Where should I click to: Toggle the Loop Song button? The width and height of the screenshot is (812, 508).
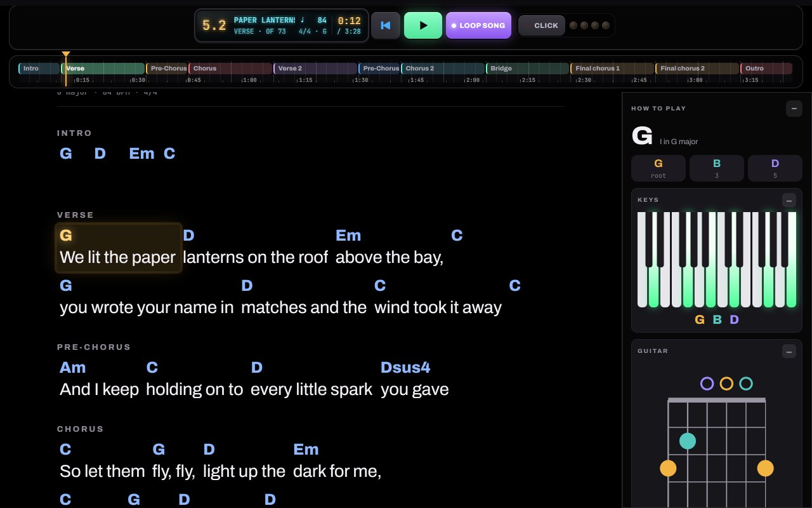pyautogui.click(x=478, y=25)
